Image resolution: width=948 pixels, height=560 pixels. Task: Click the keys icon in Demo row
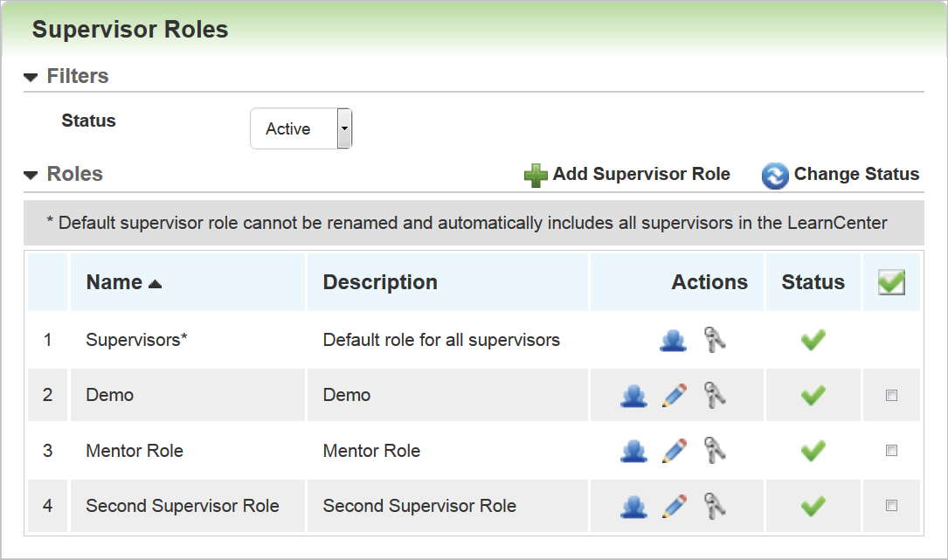716,396
